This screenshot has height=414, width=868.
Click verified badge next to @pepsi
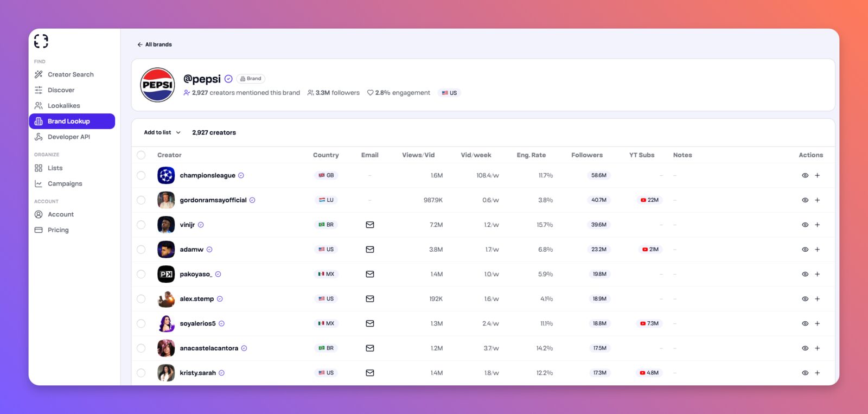(228, 79)
